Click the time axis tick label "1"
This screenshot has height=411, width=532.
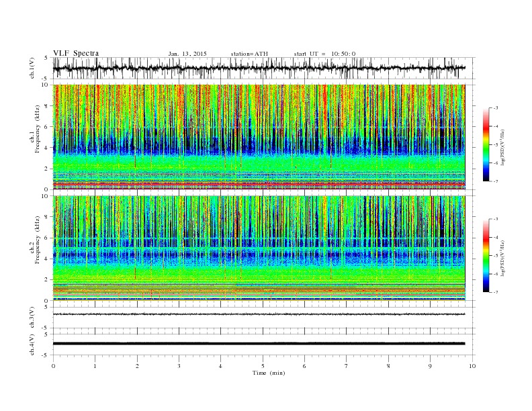point(95,366)
